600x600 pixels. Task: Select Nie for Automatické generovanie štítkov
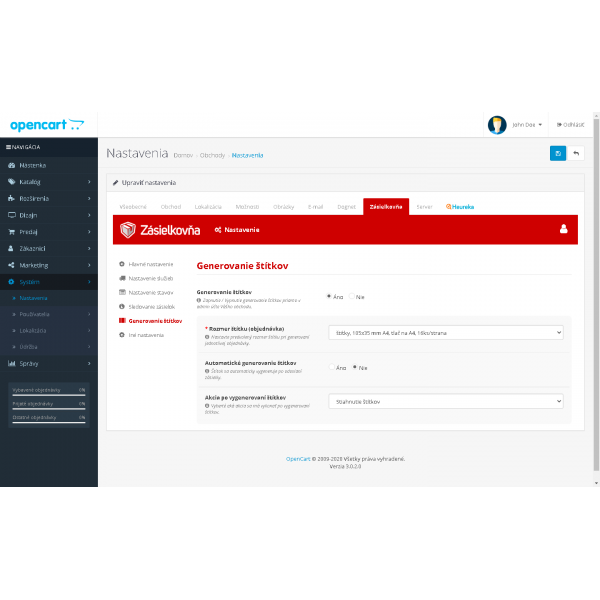355,367
